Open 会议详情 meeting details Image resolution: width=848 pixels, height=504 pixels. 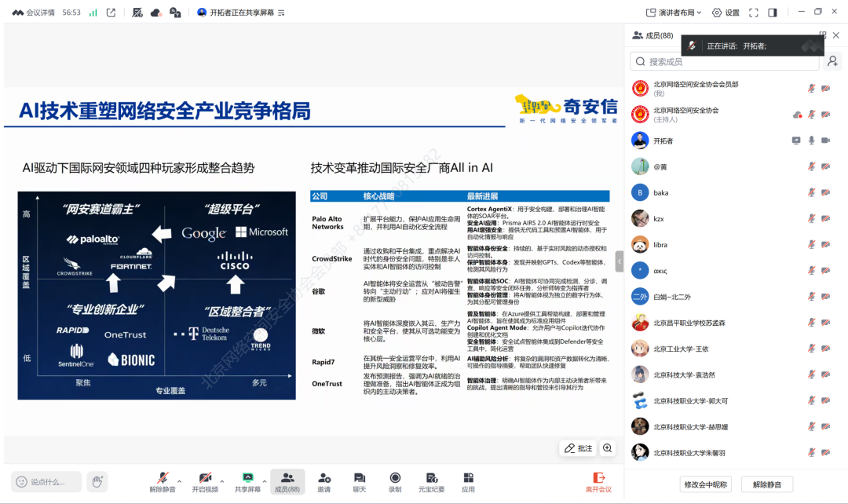(34, 13)
